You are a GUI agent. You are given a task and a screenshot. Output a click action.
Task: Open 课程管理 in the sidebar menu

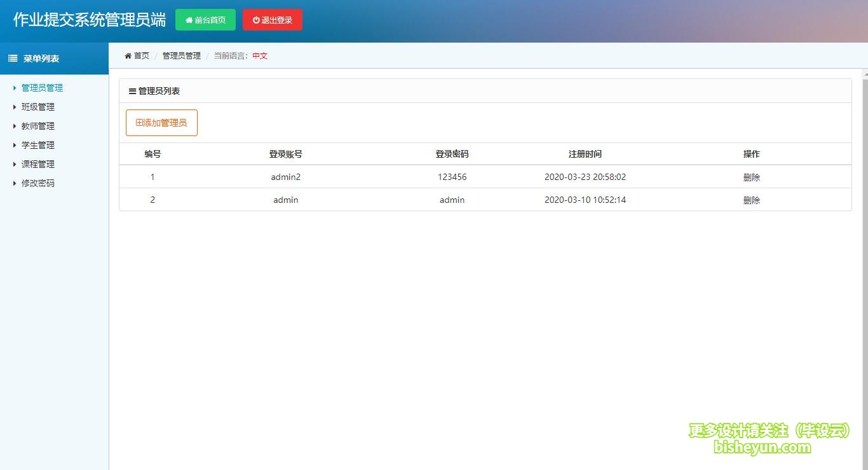(x=38, y=164)
